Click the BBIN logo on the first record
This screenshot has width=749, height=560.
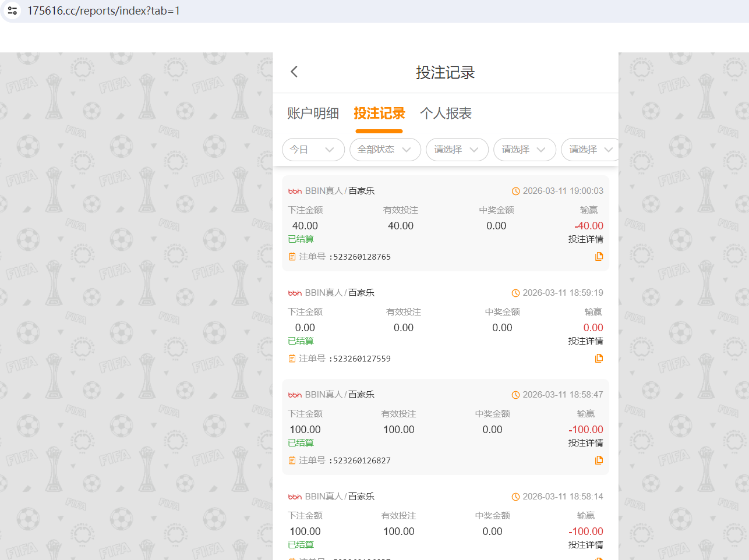[295, 190]
